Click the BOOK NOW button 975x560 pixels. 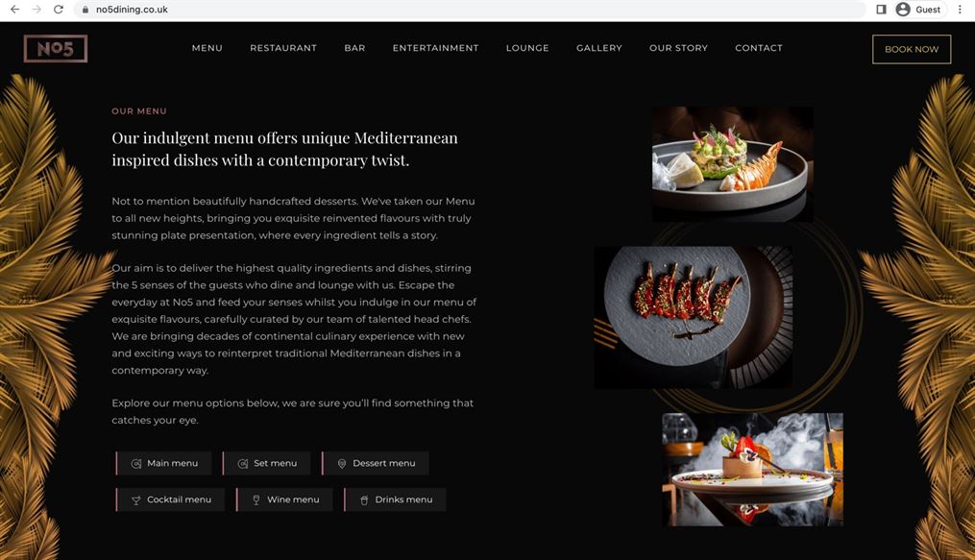pyautogui.click(x=912, y=49)
